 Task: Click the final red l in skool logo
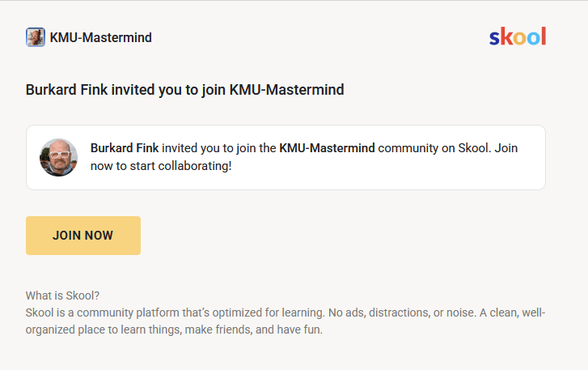[x=544, y=36]
